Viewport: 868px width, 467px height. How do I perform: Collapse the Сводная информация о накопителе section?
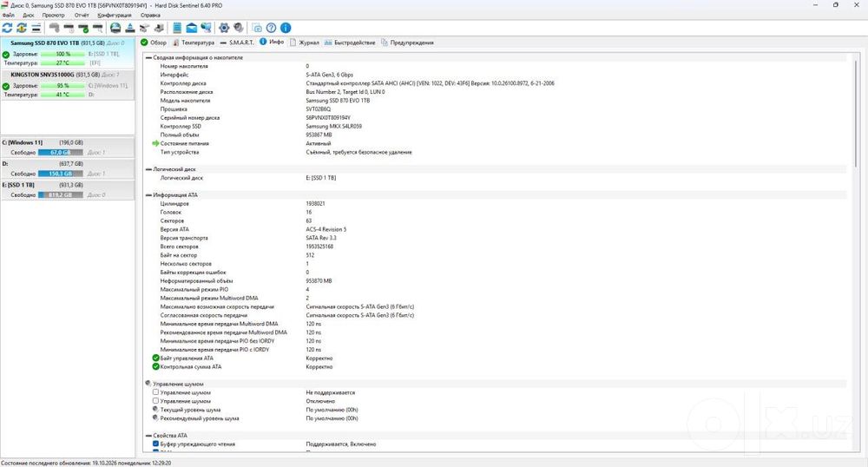(x=148, y=57)
